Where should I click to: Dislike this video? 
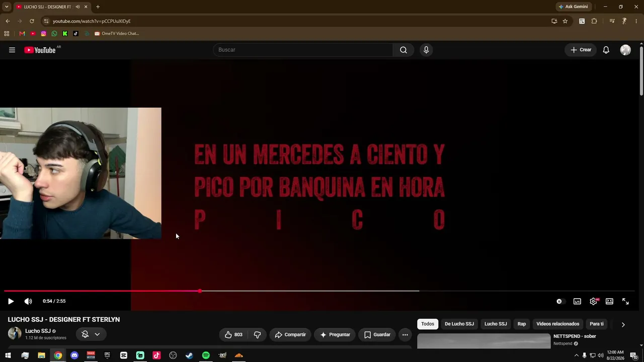click(x=257, y=334)
